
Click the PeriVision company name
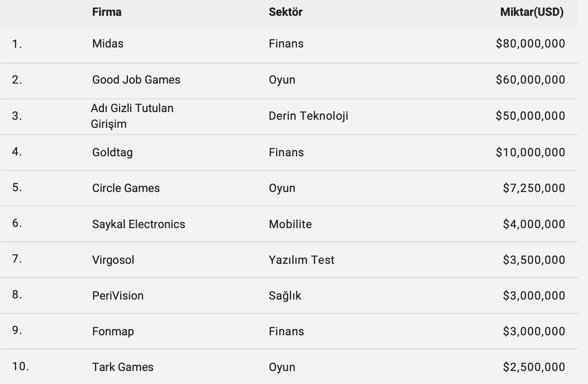(x=118, y=296)
